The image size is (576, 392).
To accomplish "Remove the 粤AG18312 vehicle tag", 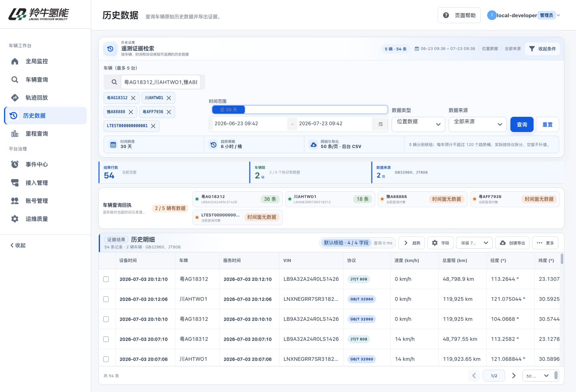I will [x=133, y=98].
